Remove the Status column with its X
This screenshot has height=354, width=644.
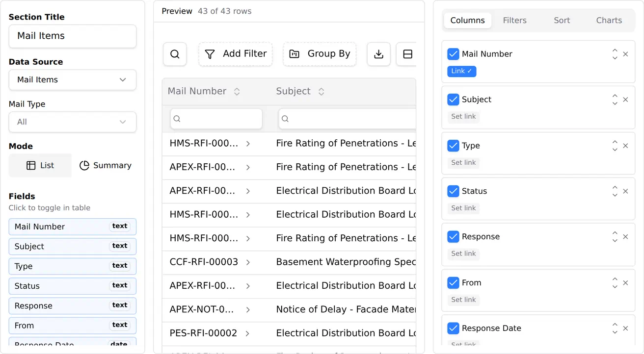coord(625,191)
